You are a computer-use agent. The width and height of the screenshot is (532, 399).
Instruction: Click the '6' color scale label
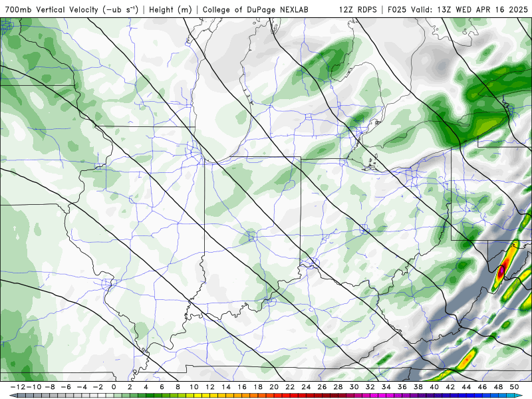pos(162,387)
